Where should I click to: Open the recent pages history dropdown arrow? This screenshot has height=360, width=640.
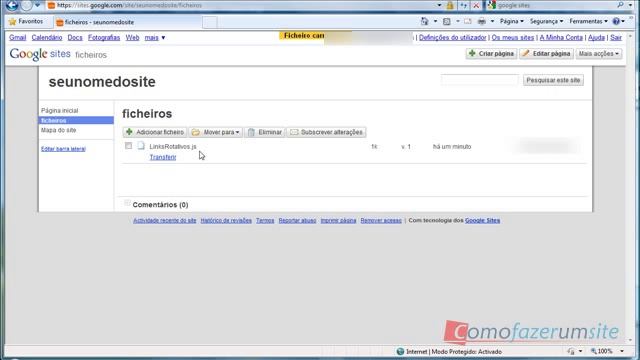click(38, 5)
